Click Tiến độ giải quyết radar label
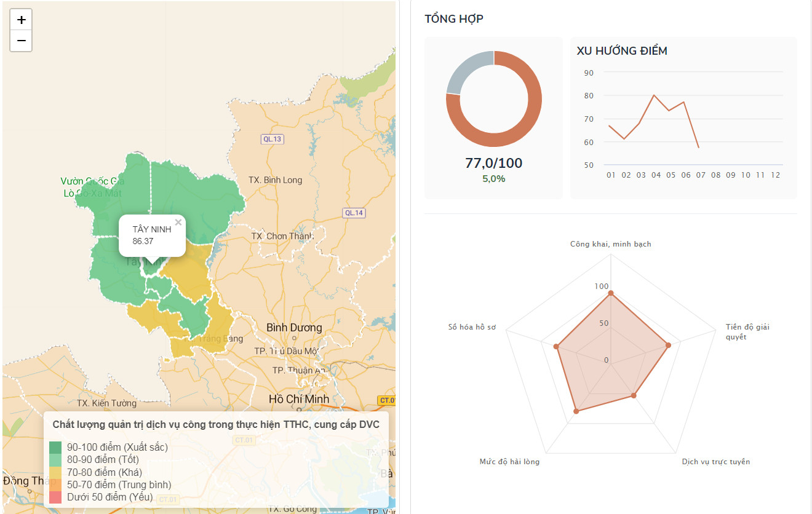Screen dimensions: 812x514 click(x=747, y=331)
